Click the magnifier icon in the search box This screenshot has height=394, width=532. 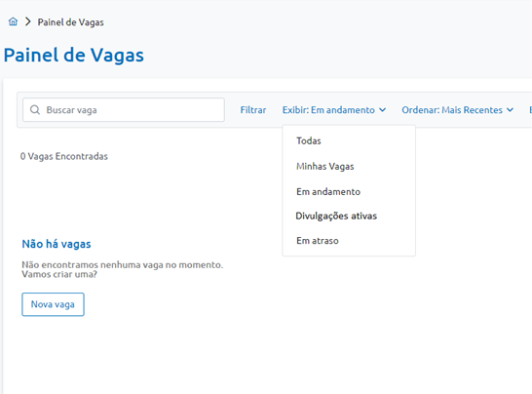[x=35, y=109]
